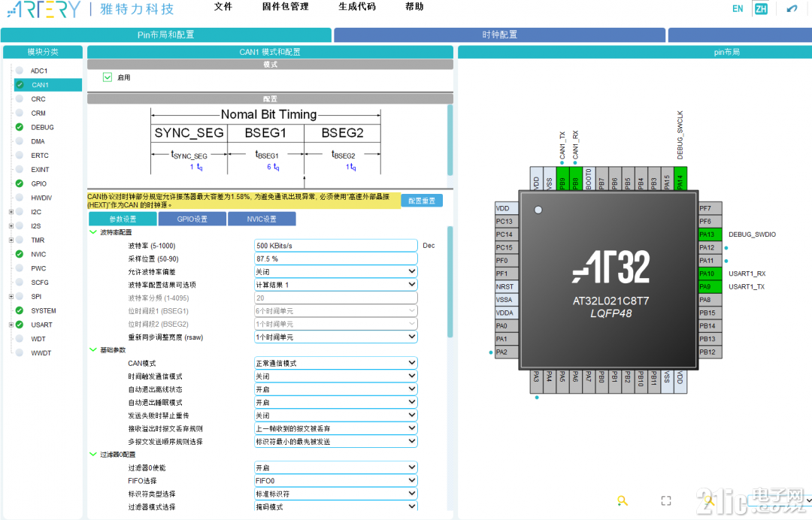This screenshot has height=520, width=812.
Task: Toggle the ADC1 module status circle
Action: 19,71
